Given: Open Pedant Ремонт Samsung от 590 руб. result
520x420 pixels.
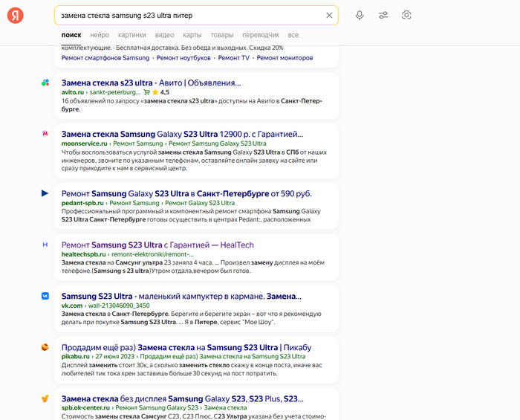Looking at the screenshot, I should coord(186,193).
